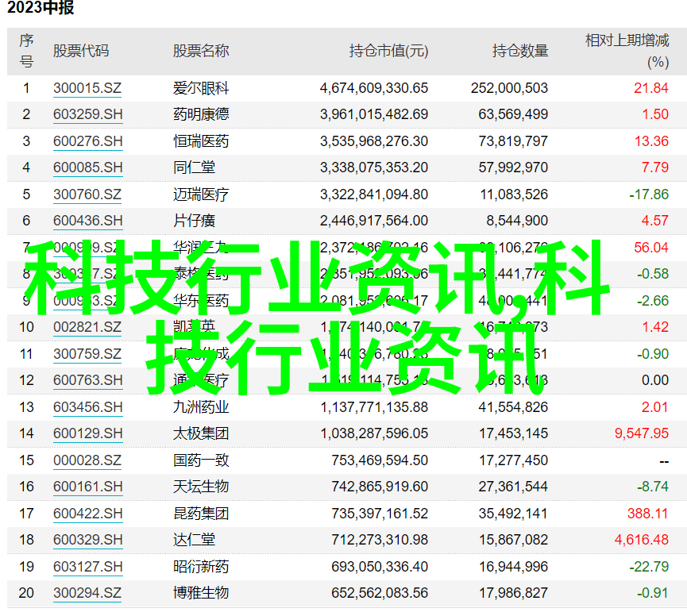Image resolution: width=687 pixels, height=616 pixels.
Task: Click the change value -8.74
Action: [x=653, y=487]
